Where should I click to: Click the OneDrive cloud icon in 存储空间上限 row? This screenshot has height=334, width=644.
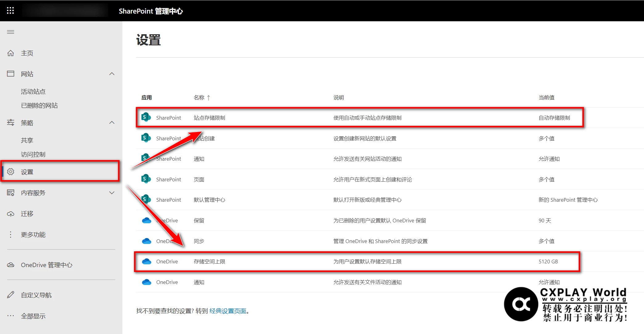146,262
